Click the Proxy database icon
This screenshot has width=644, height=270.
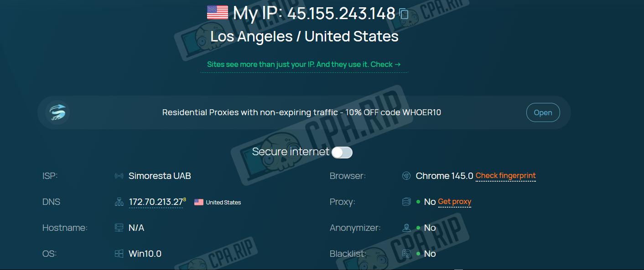[406, 202]
